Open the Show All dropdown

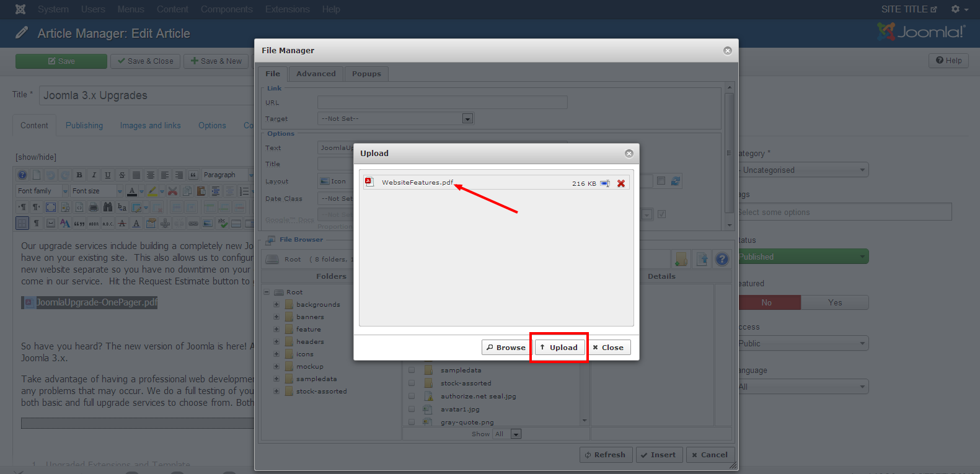[x=507, y=434]
